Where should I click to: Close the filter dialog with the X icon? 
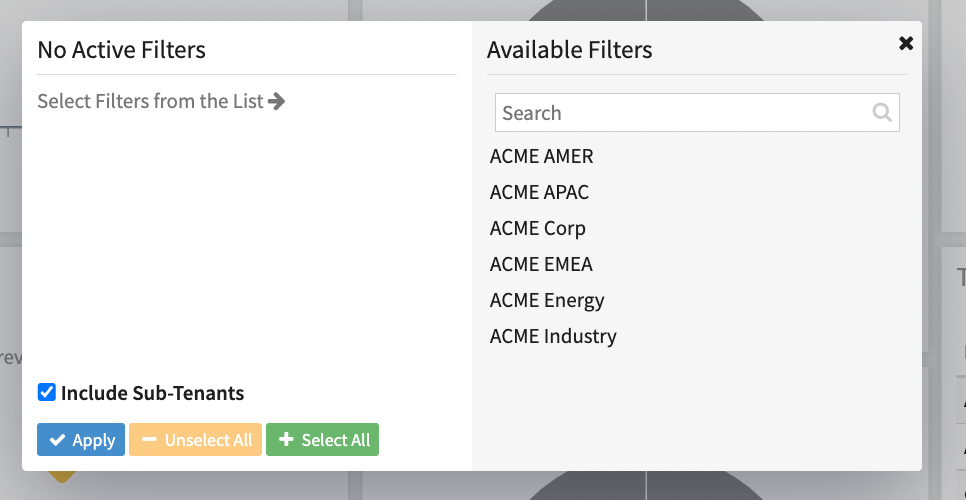coord(906,43)
